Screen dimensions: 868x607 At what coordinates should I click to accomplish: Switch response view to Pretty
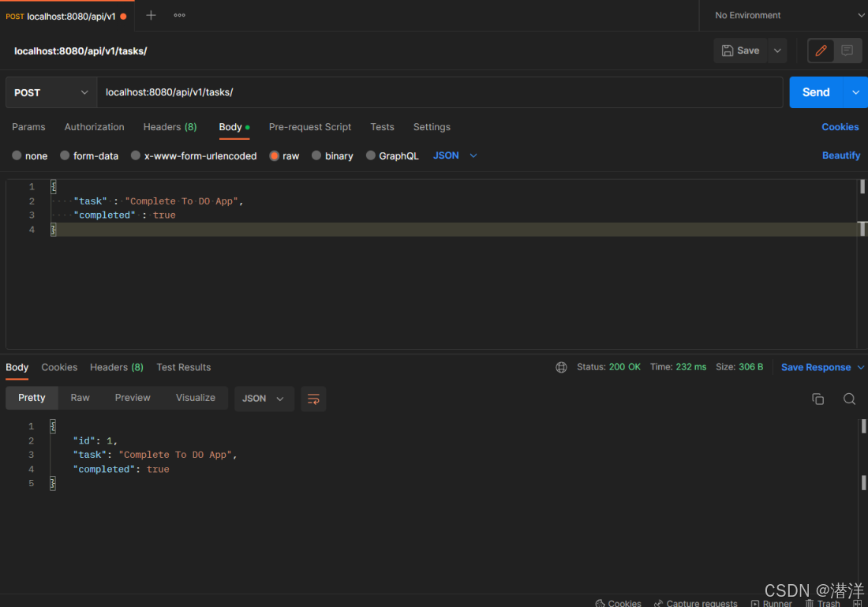(x=32, y=398)
